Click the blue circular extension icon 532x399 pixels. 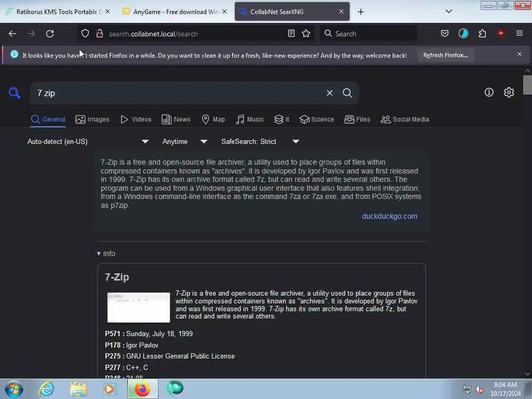(463, 33)
